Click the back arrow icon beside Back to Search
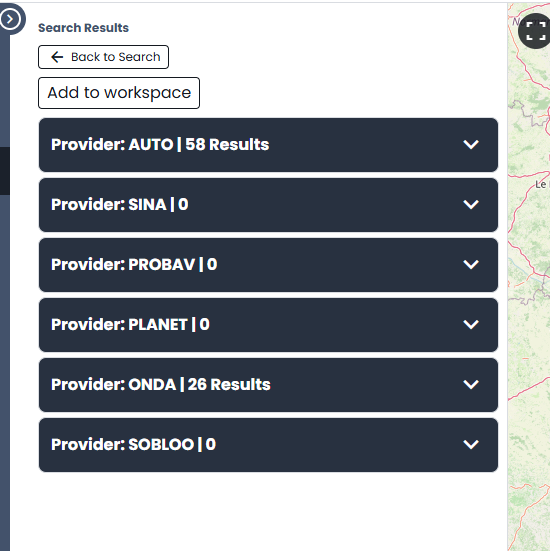 click(x=57, y=57)
